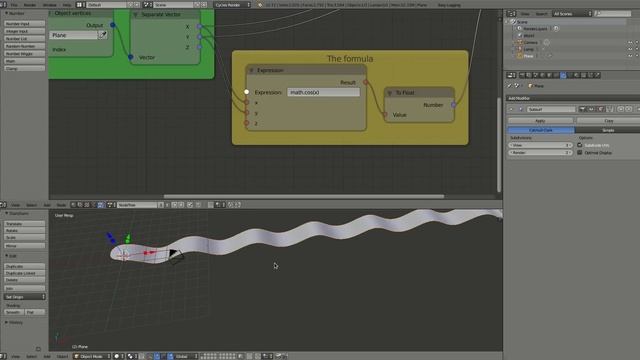This screenshot has height=360, width=640.
Task: Open the Cycles Render engine dropdown
Action: pyautogui.click(x=233, y=5)
